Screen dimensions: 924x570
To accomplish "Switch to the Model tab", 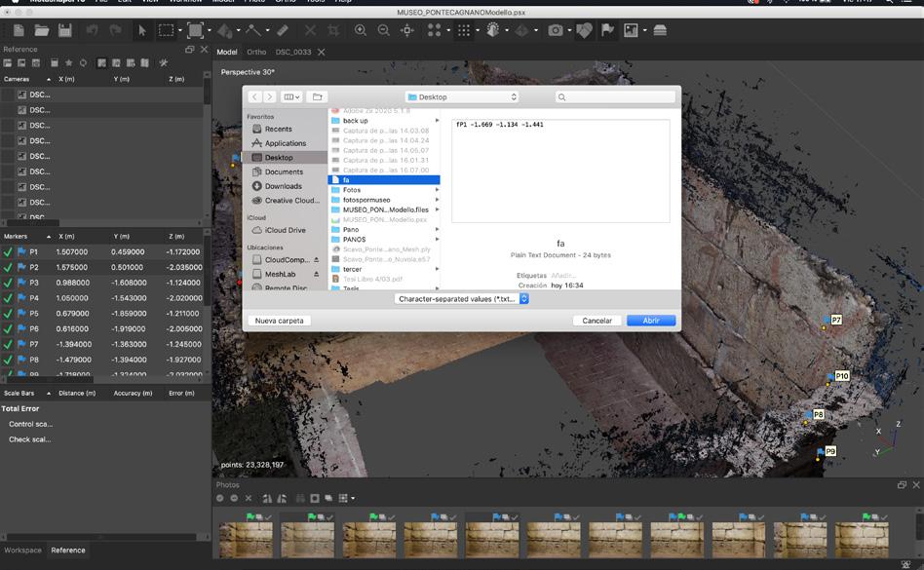I will (x=227, y=52).
